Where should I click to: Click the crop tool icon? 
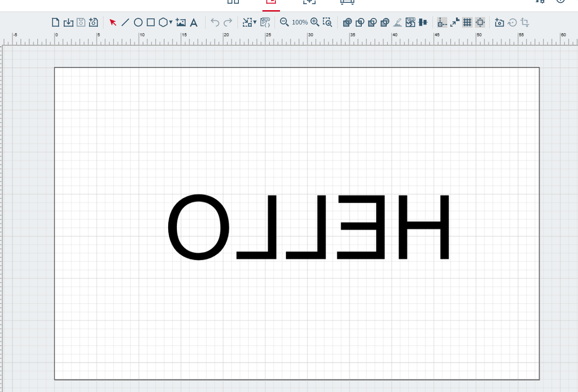(525, 22)
